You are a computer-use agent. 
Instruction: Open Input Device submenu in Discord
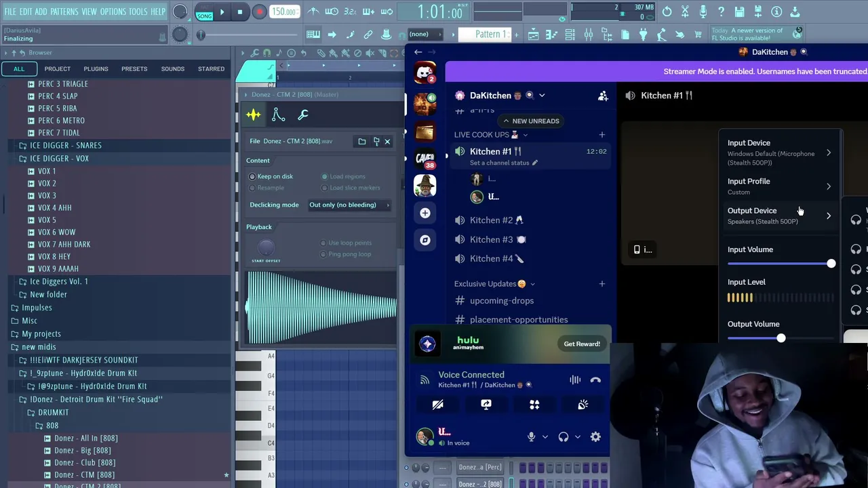click(779, 152)
